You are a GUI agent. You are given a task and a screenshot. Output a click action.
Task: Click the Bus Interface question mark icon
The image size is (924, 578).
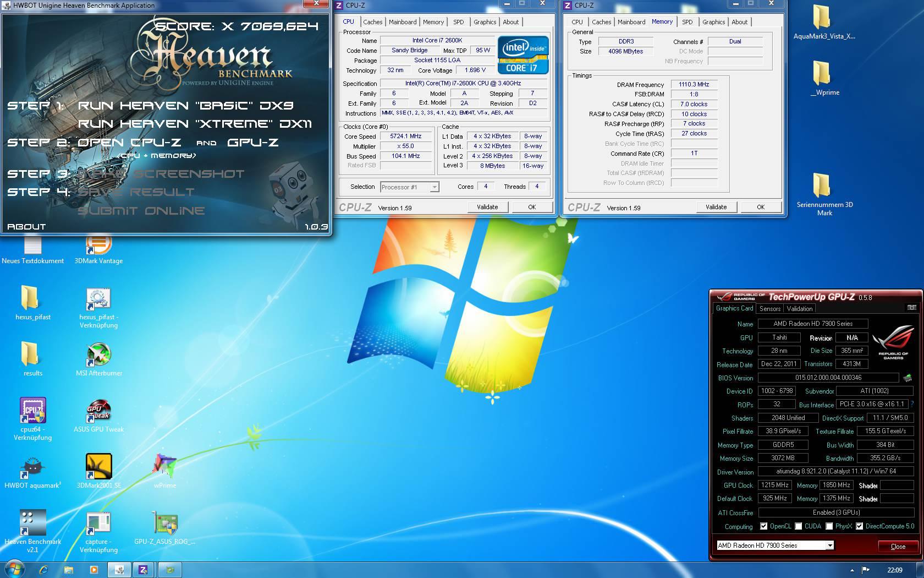(912, 404)
